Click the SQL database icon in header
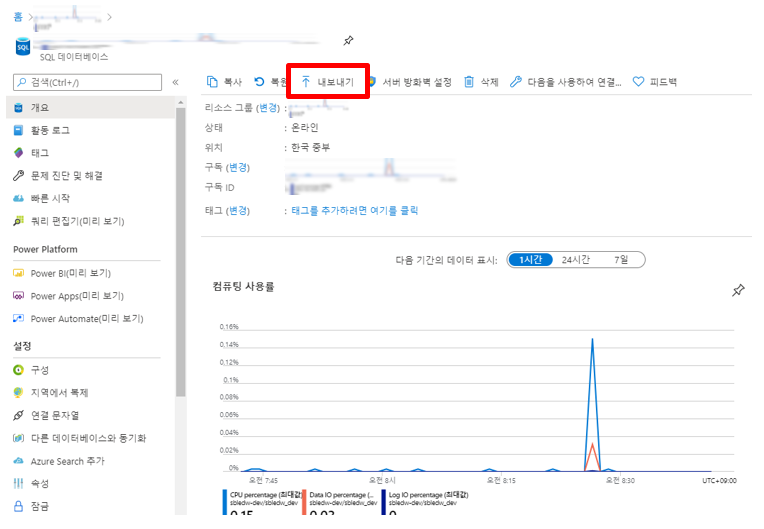Image resolution: width=764 pixels, height=529 pixels. (x=23, y=47)
